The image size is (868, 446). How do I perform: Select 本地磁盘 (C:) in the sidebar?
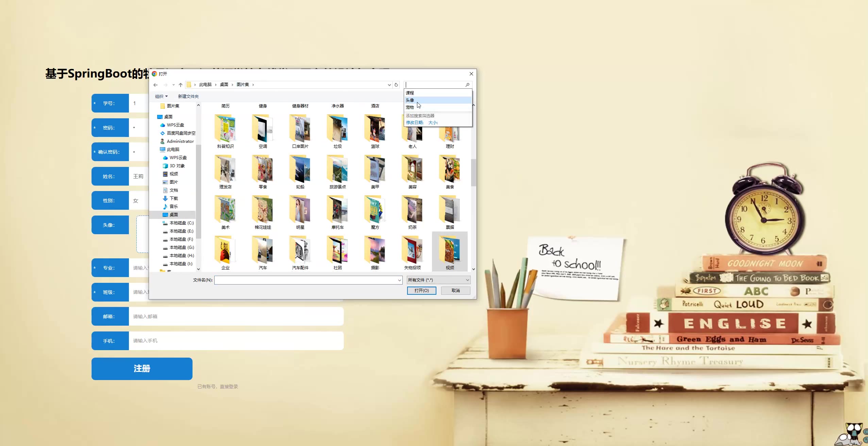(181, 223)
